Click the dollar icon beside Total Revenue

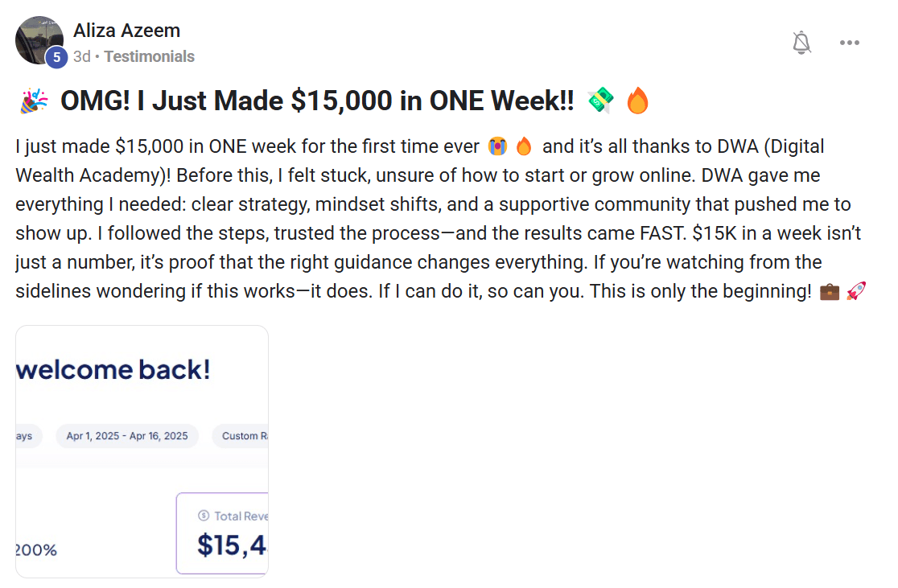[x=204, y=516]
